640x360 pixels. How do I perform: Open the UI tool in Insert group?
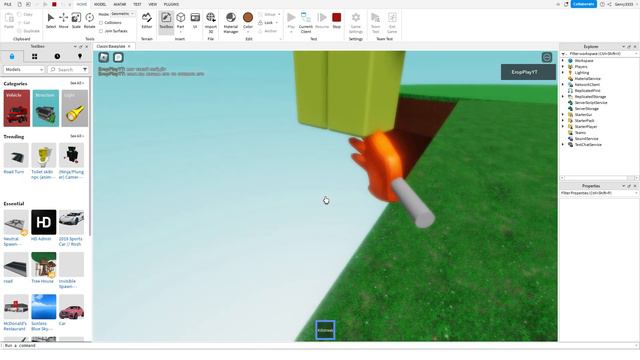coord(195,21)
